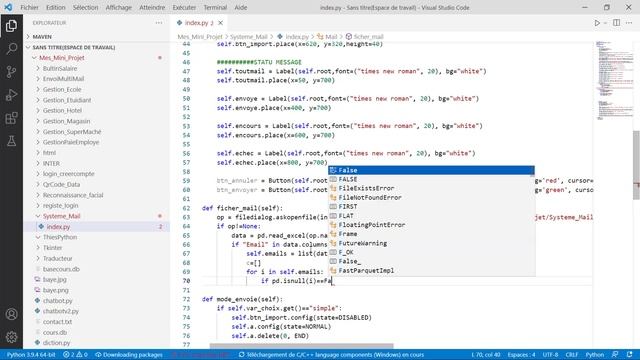Screen dimensions: 640x360
Task: Expand the QrCode_Data folder
Action: click(x=61, y=184)
